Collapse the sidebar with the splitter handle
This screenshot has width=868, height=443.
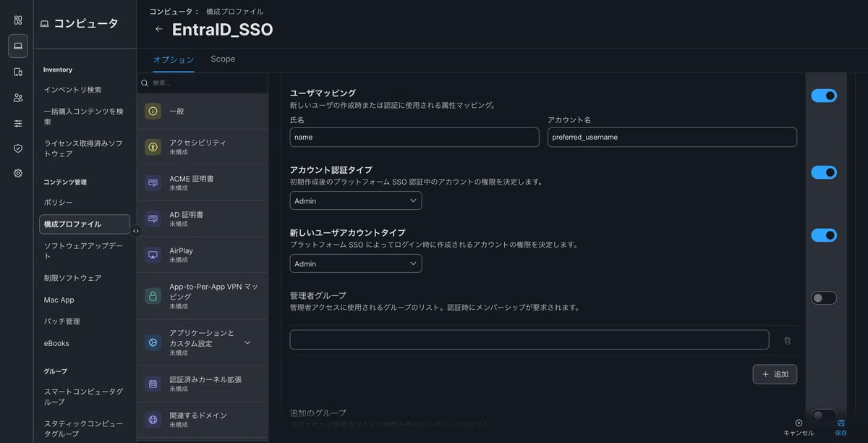(136, 231)
